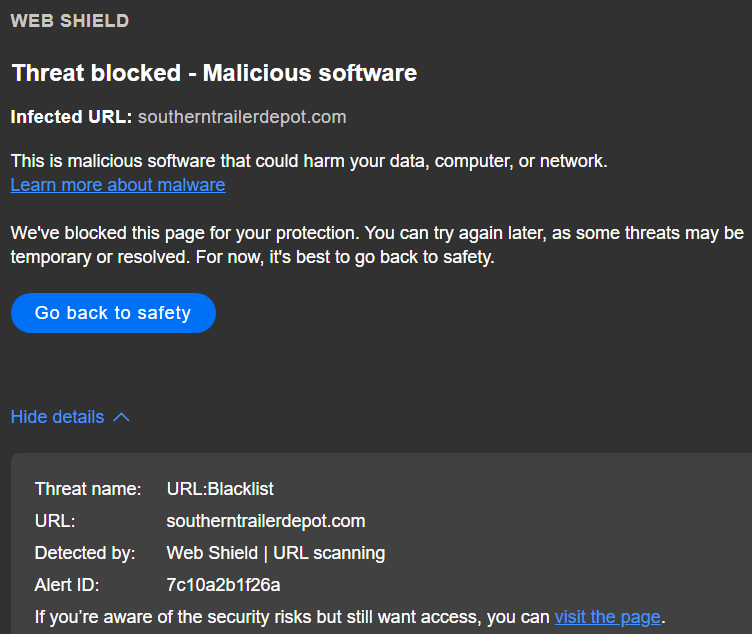752x634 pixels.
Task: Click the infected URL domain near the top
Action: click(x=242, y=117)
